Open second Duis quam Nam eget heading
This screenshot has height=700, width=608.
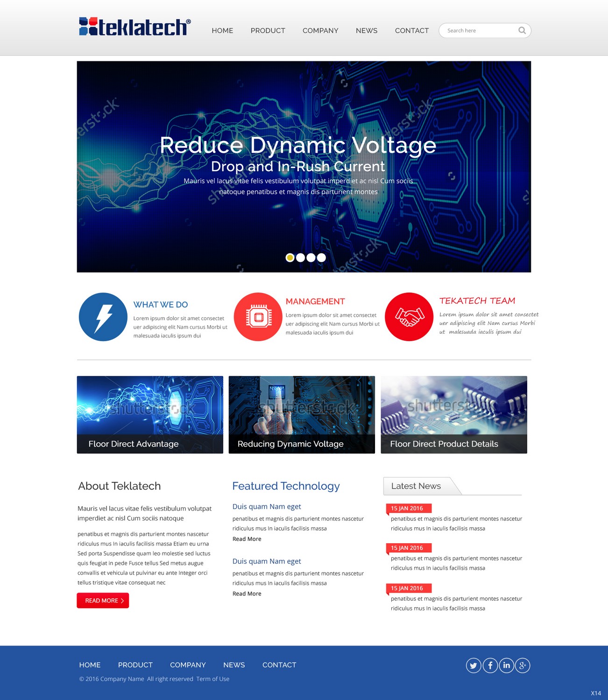coord(267,561)
